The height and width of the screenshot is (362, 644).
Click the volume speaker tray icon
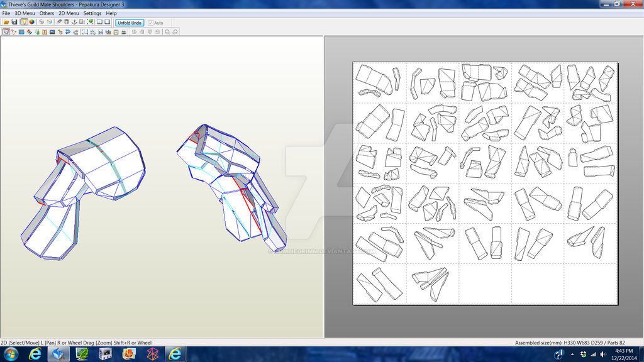603,354
